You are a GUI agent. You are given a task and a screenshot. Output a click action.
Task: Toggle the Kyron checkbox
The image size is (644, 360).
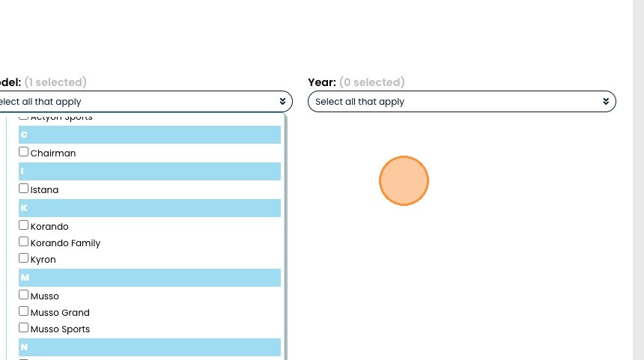[x=24, y=258]
